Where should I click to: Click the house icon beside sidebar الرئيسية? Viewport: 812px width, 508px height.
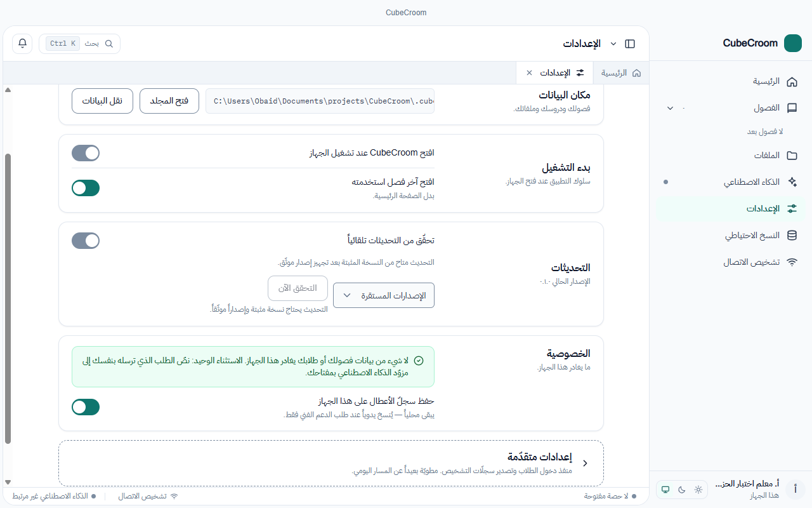click(792, 82)
